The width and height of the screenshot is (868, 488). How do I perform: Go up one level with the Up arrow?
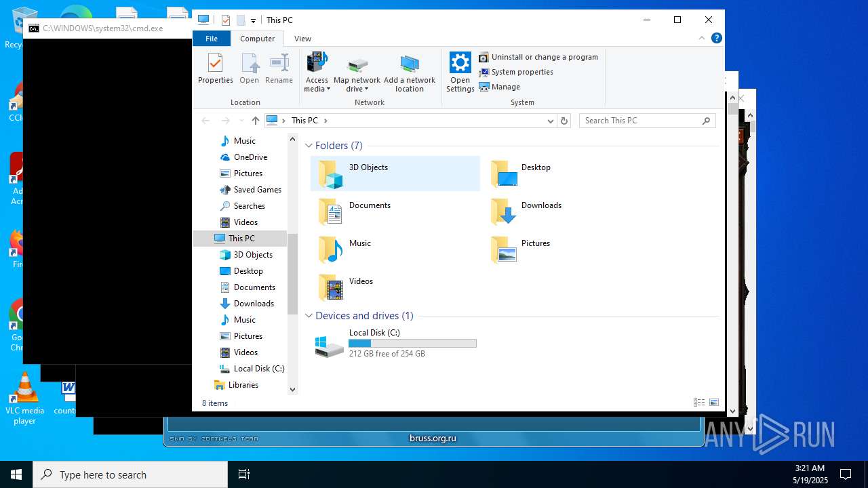(x=255, y=121)
